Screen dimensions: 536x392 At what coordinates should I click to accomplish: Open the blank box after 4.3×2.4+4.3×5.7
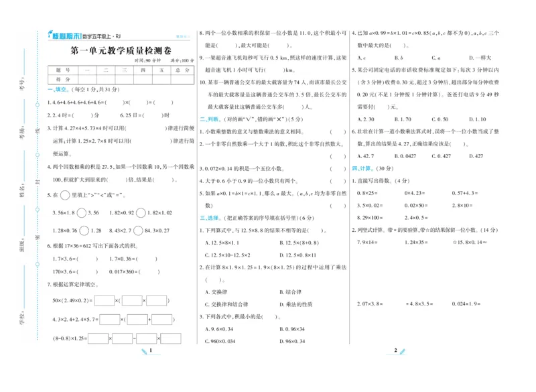tap(111, 318)
